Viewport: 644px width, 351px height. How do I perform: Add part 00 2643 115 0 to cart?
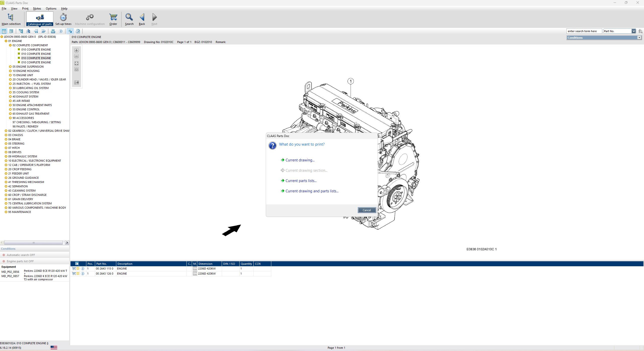(74, 269)
